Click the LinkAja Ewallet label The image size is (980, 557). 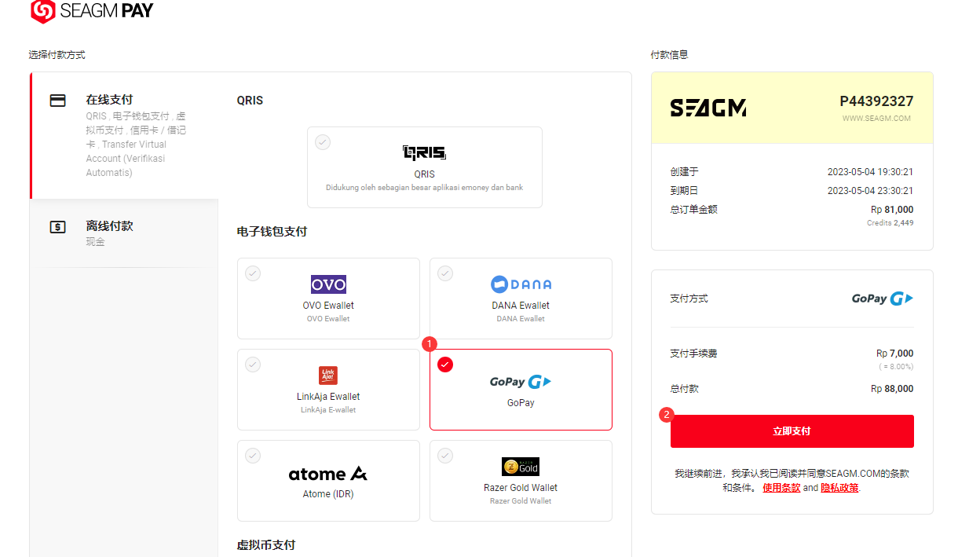coord(328,397)
